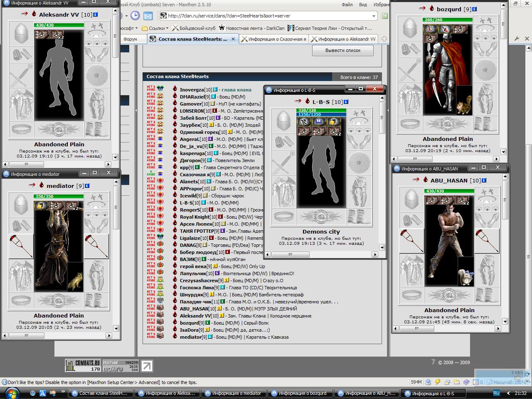Expand the address bar URL dropdown
Viewport: 532px width, 399px height.
point(374,16)
